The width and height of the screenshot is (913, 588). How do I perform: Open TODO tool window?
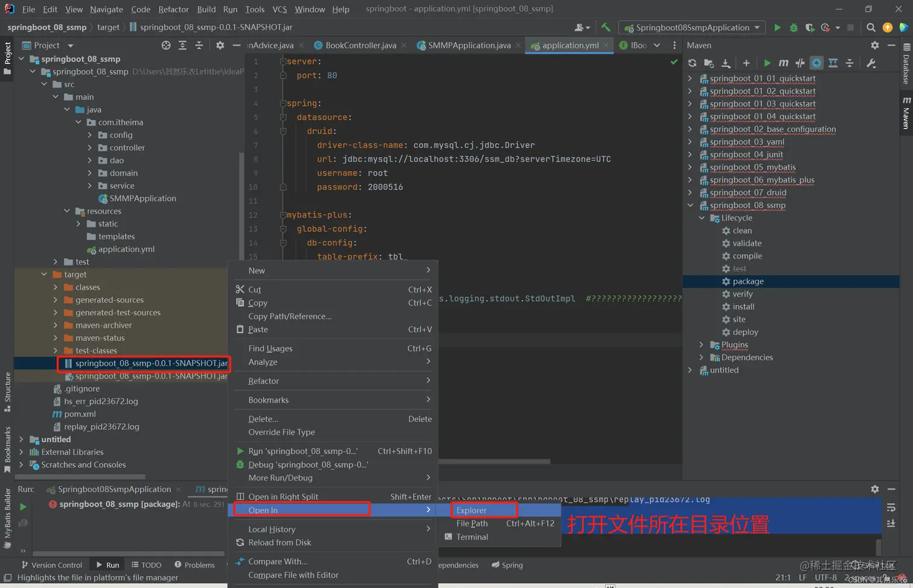coord(146,565)
